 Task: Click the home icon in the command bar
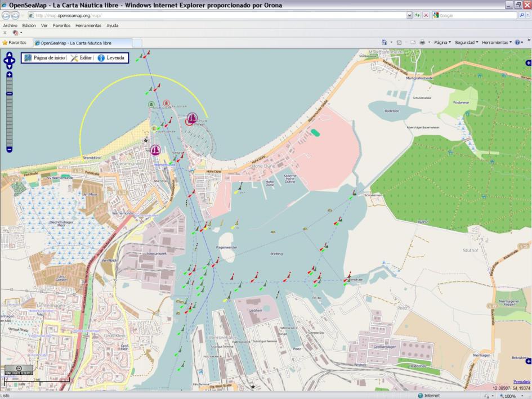385,42
